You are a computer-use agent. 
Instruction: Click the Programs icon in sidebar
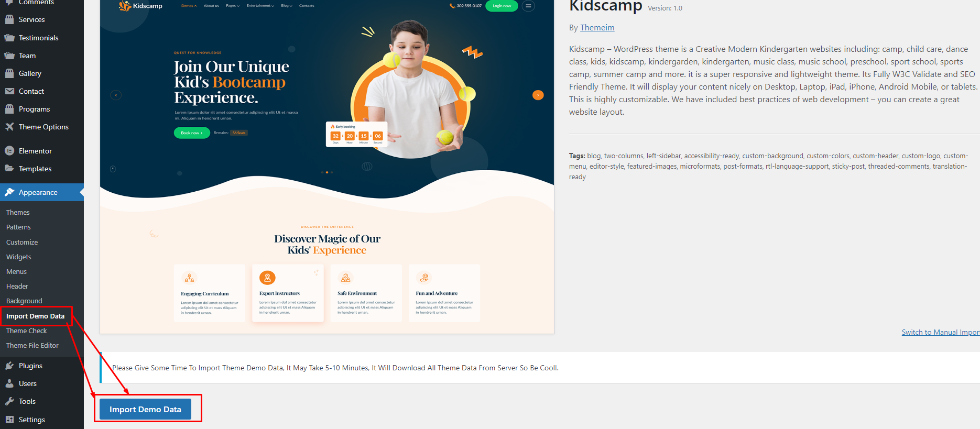tap(9, 109)
